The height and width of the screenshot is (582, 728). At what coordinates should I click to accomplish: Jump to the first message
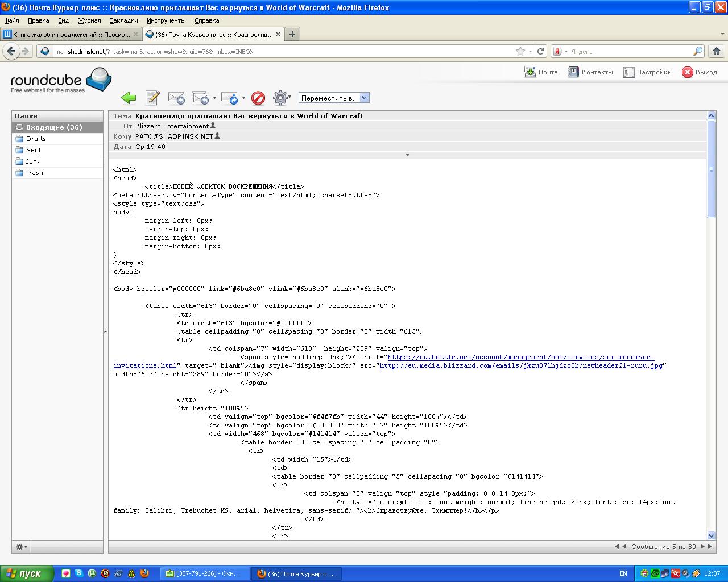[x=617, y=547]
